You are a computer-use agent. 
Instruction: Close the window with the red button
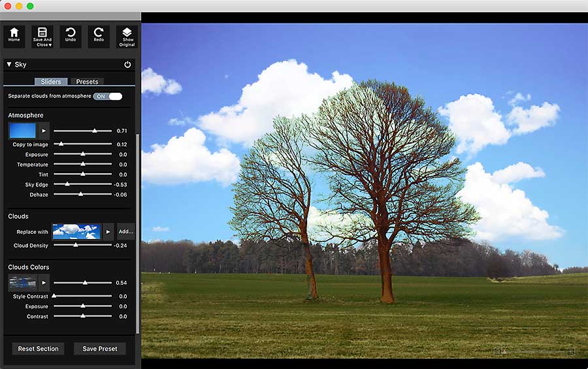7,6
